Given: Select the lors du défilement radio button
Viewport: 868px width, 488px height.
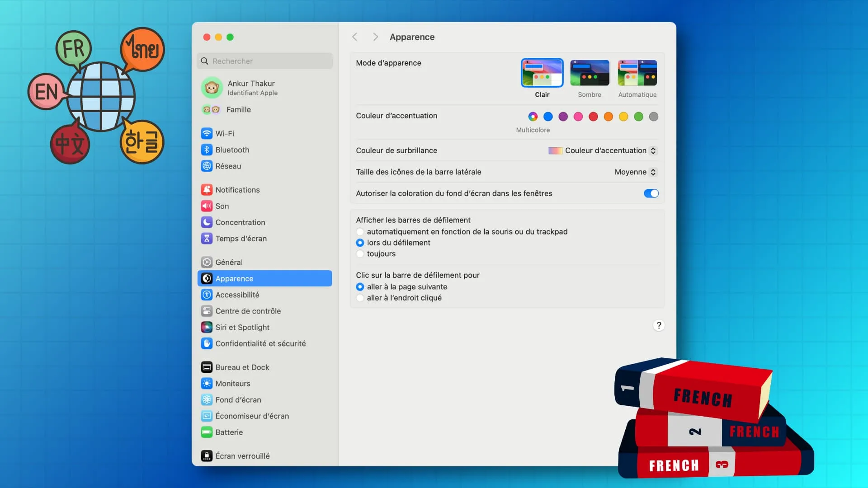Looking at the screenshot, I should [359, 243].
